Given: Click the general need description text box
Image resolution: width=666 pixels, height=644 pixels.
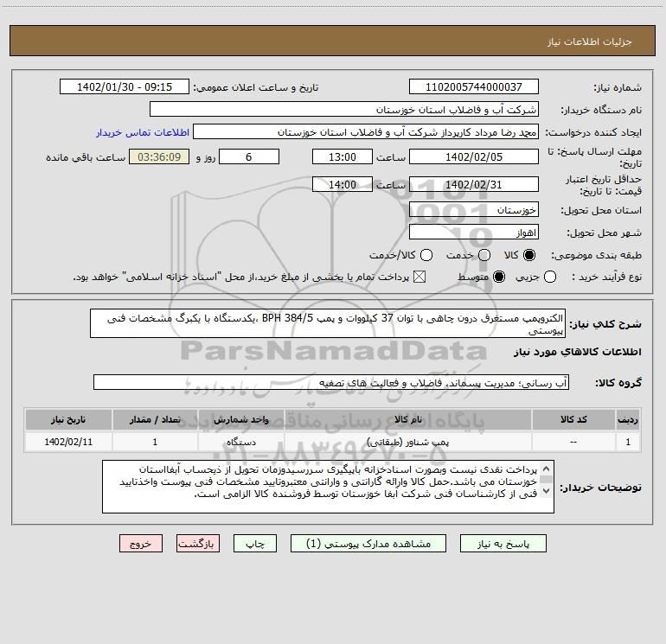Looking at the screenshot, I should (x=328, y=324).
